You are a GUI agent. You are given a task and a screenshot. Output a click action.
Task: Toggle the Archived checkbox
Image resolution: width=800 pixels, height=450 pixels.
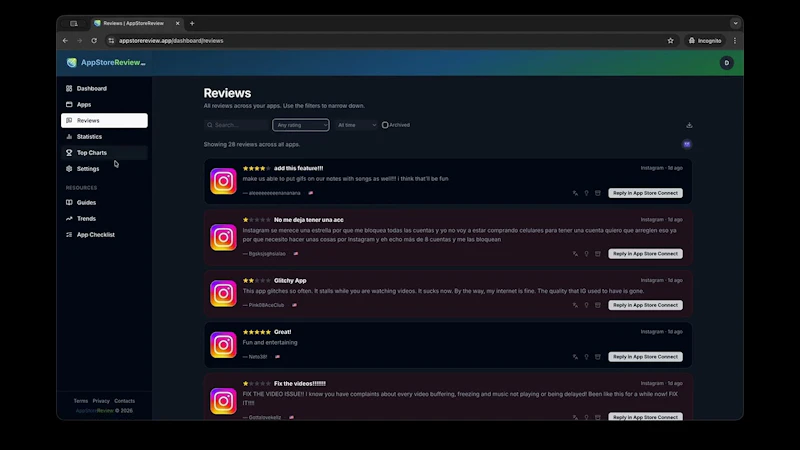pos(385,125)
